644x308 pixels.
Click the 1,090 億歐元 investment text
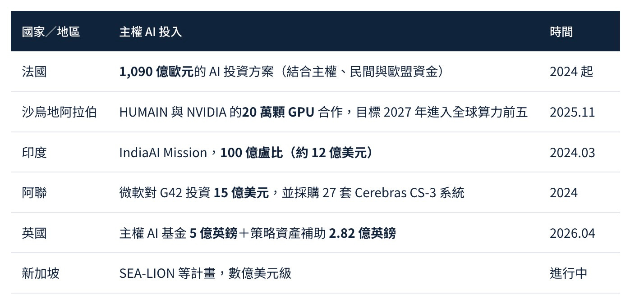pos(156,72)
